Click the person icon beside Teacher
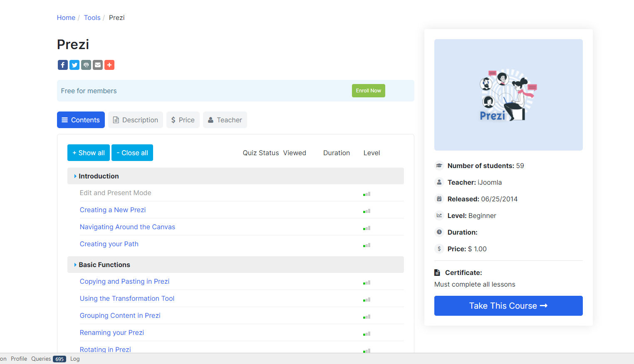634x364 pixels. pos(439,182)
